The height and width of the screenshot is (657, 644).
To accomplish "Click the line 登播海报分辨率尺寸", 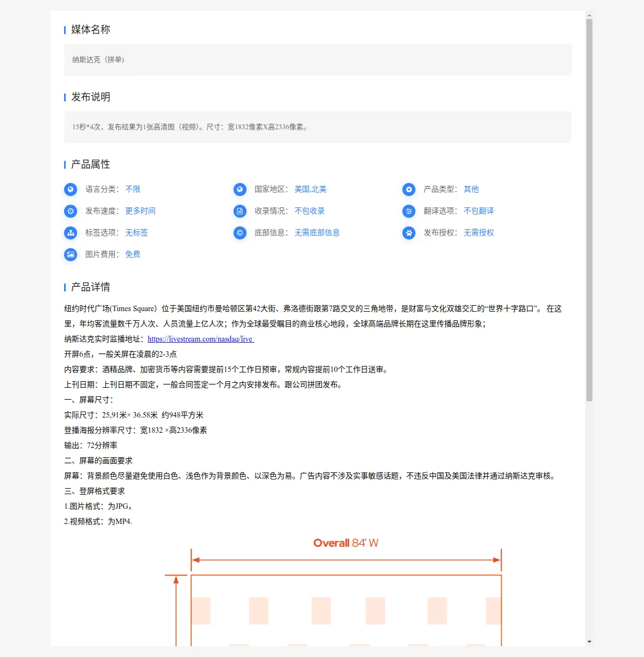I will [x=136, y=430].
